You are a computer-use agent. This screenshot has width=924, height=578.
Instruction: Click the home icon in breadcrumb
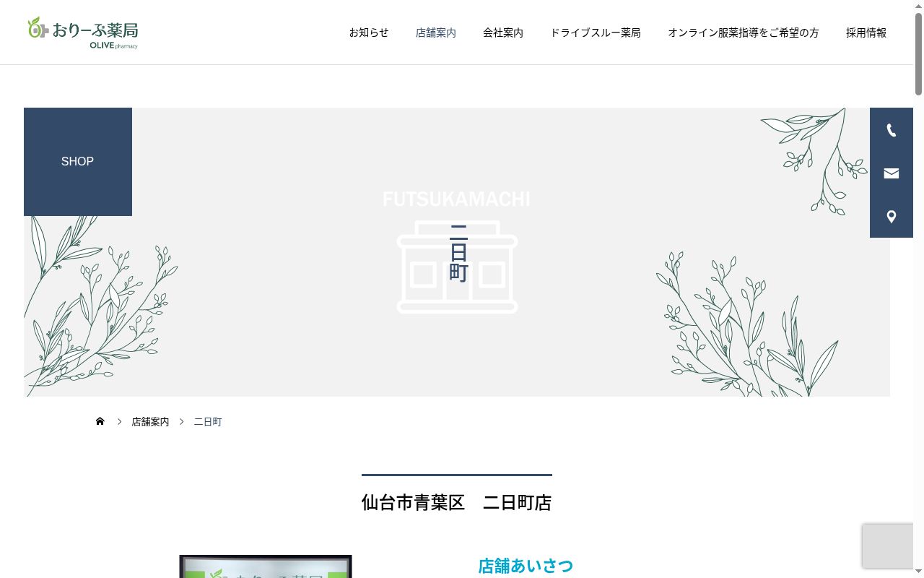click(100, 421)
